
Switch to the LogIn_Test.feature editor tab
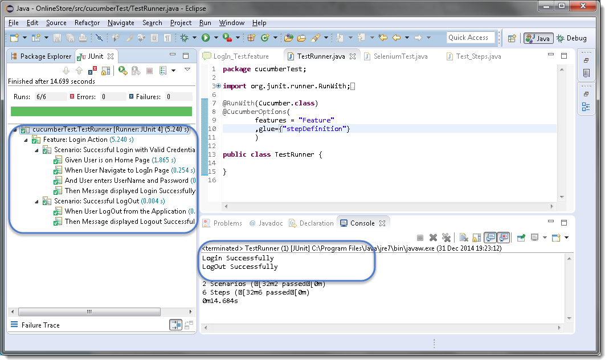coord(236,56)
